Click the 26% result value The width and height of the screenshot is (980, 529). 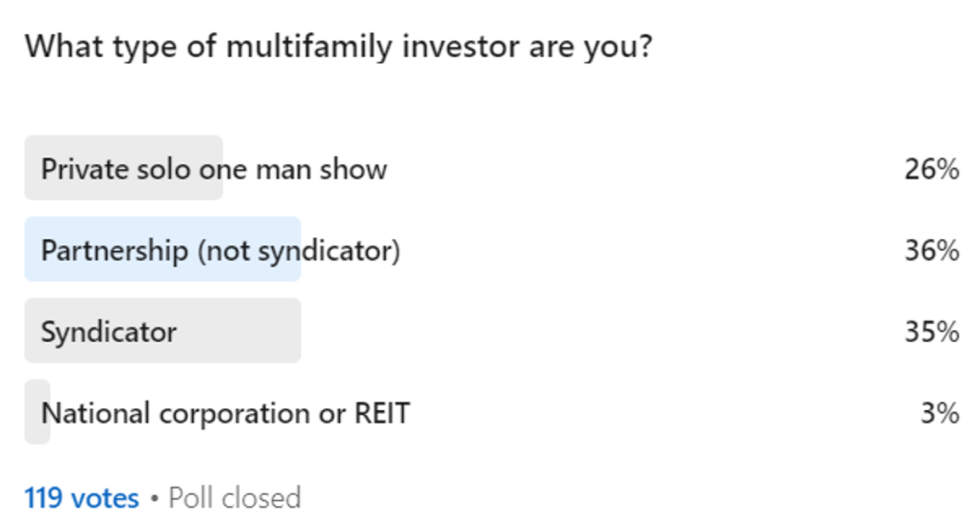click(x=932, y=169)
